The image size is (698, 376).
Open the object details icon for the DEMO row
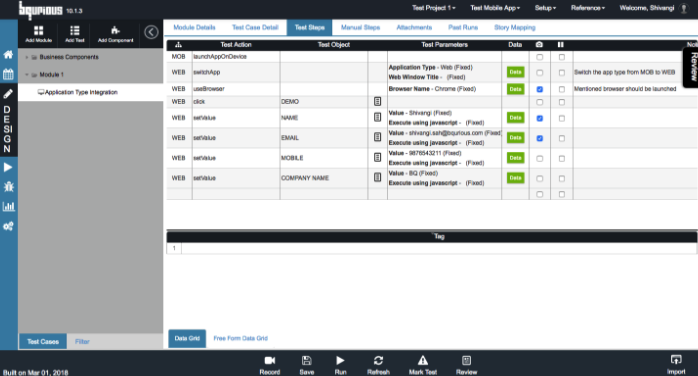tap(377, 101)
